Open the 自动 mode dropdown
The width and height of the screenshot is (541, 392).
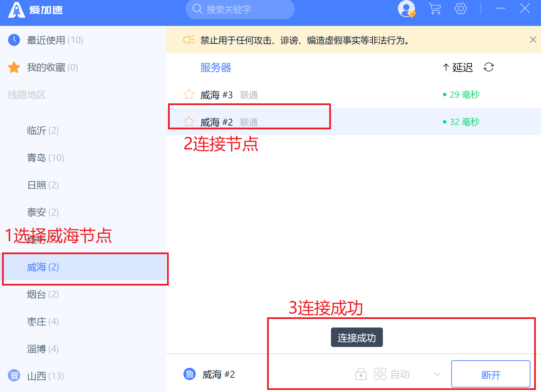[400, 375]
